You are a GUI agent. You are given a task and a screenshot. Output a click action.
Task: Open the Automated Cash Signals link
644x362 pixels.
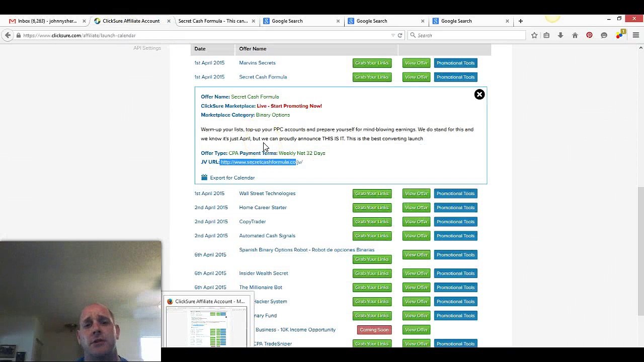267,235
